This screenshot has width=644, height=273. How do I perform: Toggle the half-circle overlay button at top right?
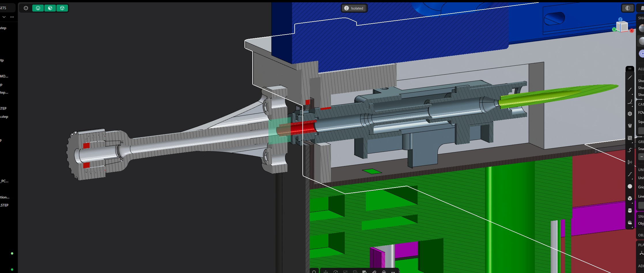click(x=628, y=8)
